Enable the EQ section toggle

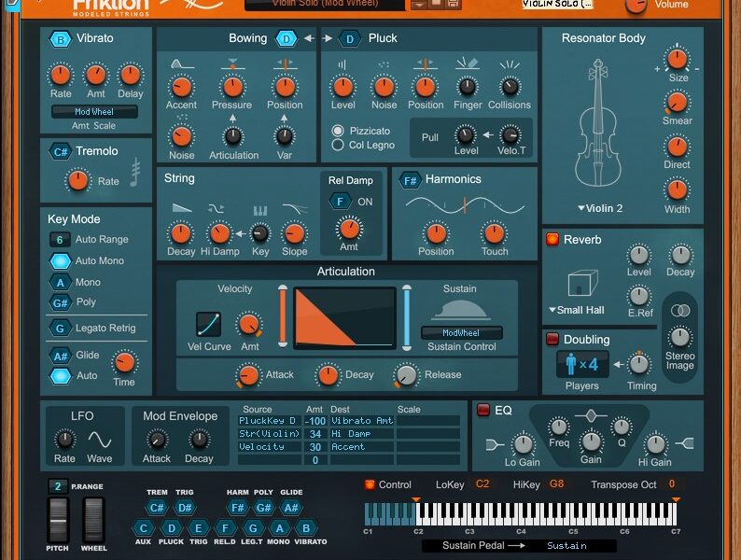coord(482,410)
